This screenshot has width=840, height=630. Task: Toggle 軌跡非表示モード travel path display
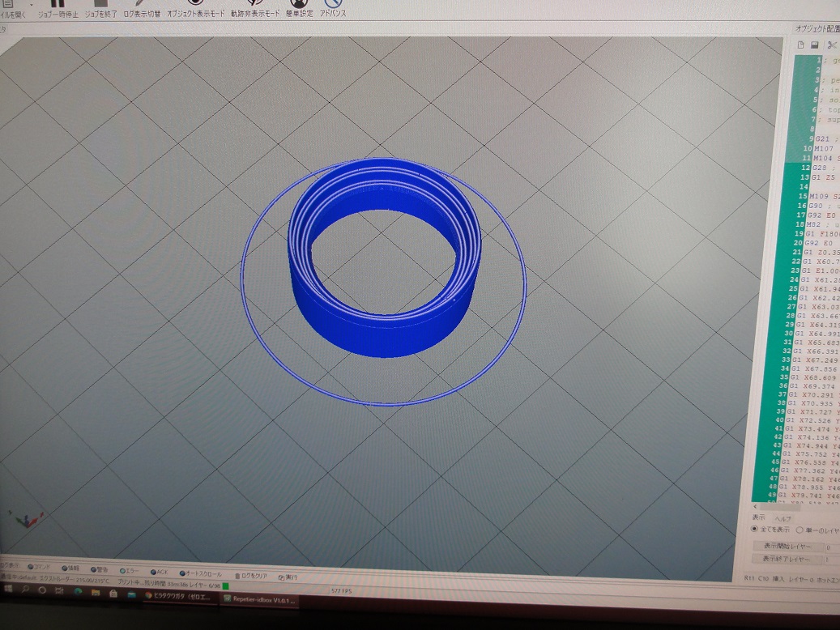click(255, 10)
